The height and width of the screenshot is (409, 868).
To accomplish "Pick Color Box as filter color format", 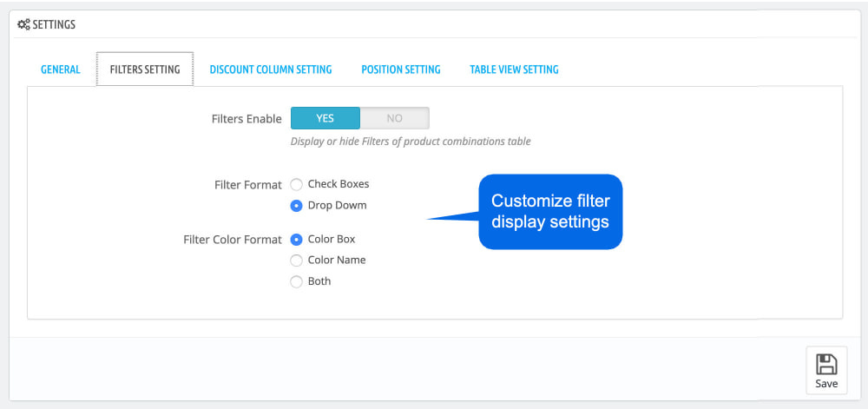I will [x=297, y=239].
